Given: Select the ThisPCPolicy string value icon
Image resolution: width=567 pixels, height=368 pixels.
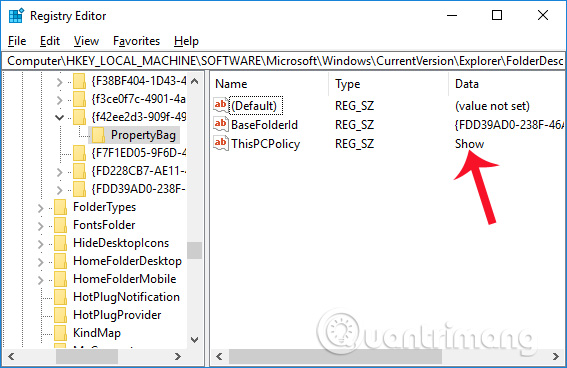Looking at the screenshot, I should coord(221,143).
